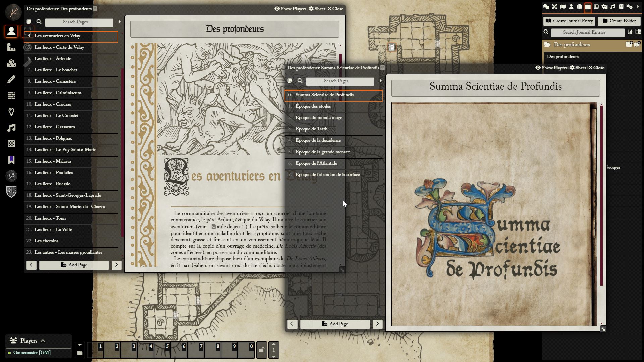644x362 pixels.
Task: Open page Les lieux - Polignac
Action: (53, 138)
